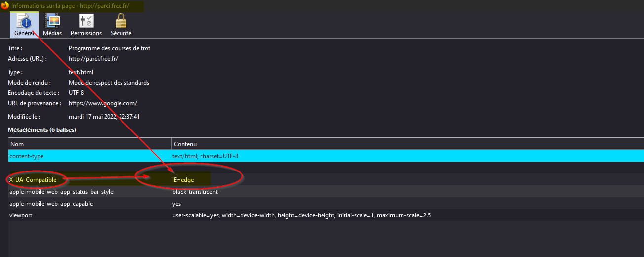The height and width of the screenshot is (257, 644).
Task: Select the viewport metadata row
Action: pyautogui.click(x=326, y=215)
